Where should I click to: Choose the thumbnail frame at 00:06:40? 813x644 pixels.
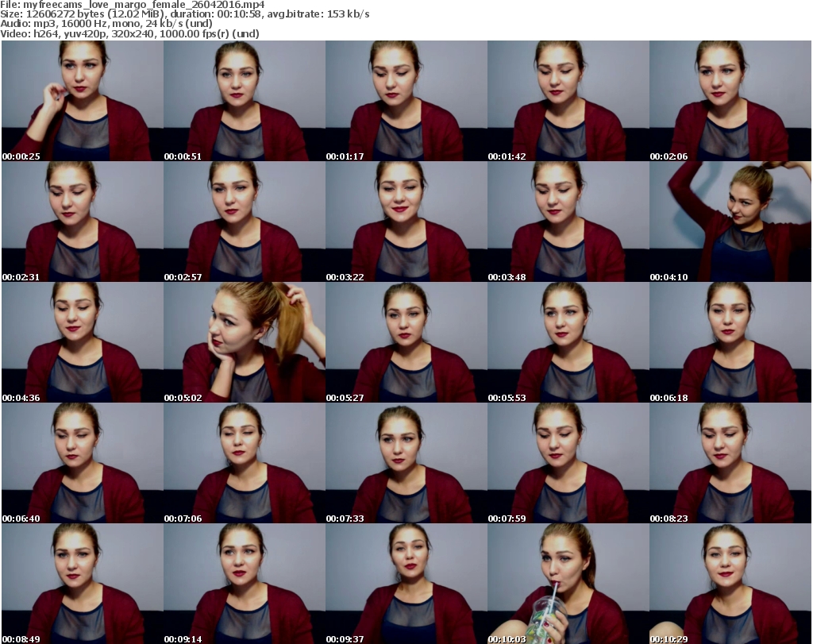pyautogui.click(x=83, y=463)
